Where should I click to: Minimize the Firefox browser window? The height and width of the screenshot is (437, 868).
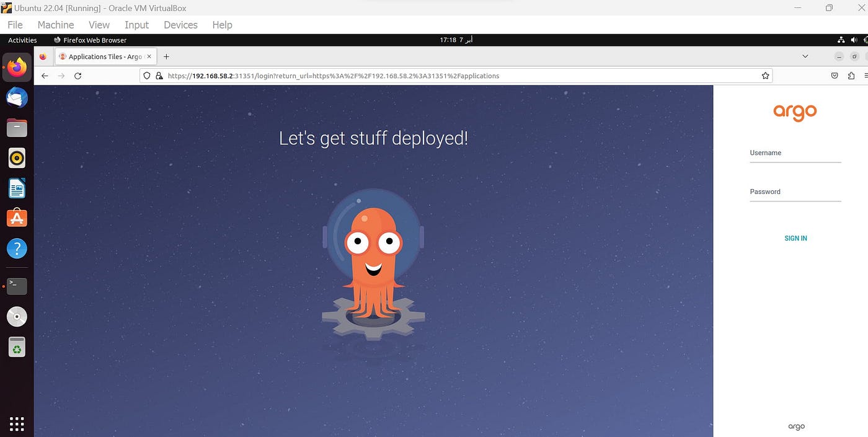tap(839, 56)
